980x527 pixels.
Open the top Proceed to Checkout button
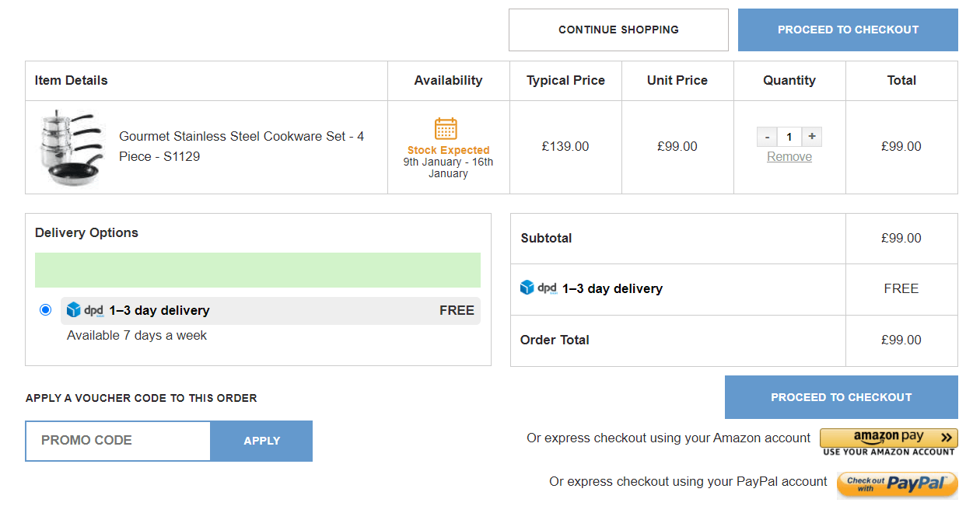point(847,30)
